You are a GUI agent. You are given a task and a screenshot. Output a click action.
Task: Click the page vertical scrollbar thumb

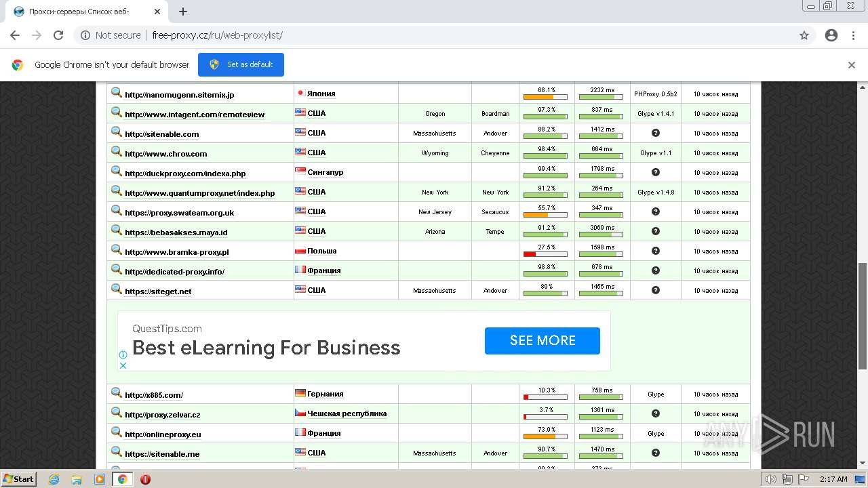pos(863,316)
